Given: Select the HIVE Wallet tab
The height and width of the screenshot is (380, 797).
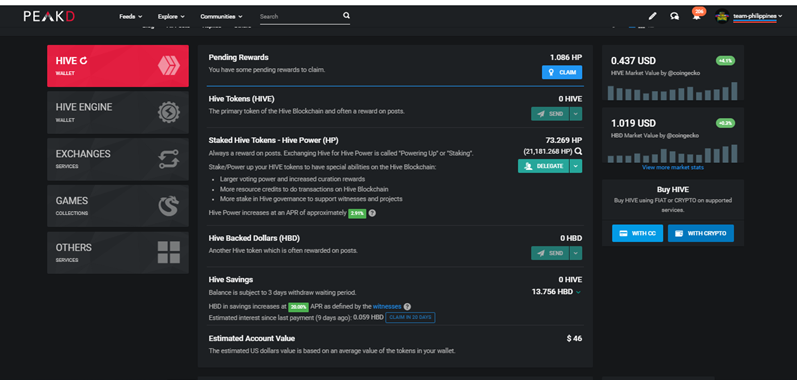Looking at the screenshot, I should [118, 66].
